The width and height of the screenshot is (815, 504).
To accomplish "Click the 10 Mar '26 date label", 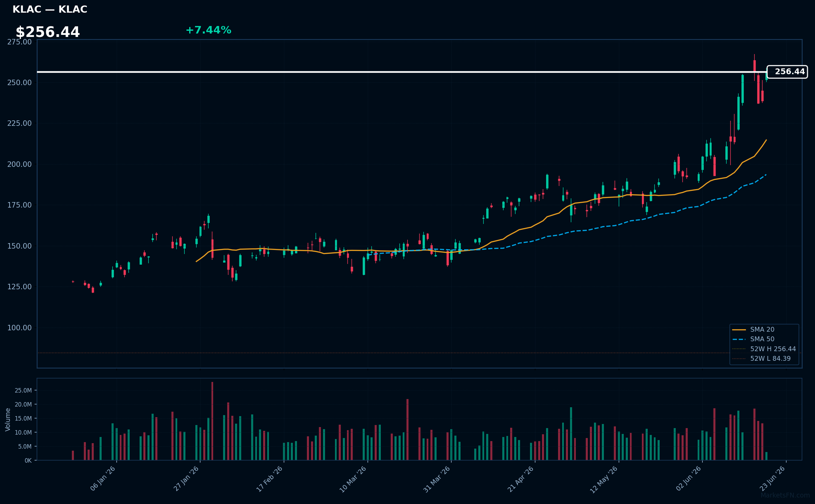I will pyautogui.click(x=353, y=479).
